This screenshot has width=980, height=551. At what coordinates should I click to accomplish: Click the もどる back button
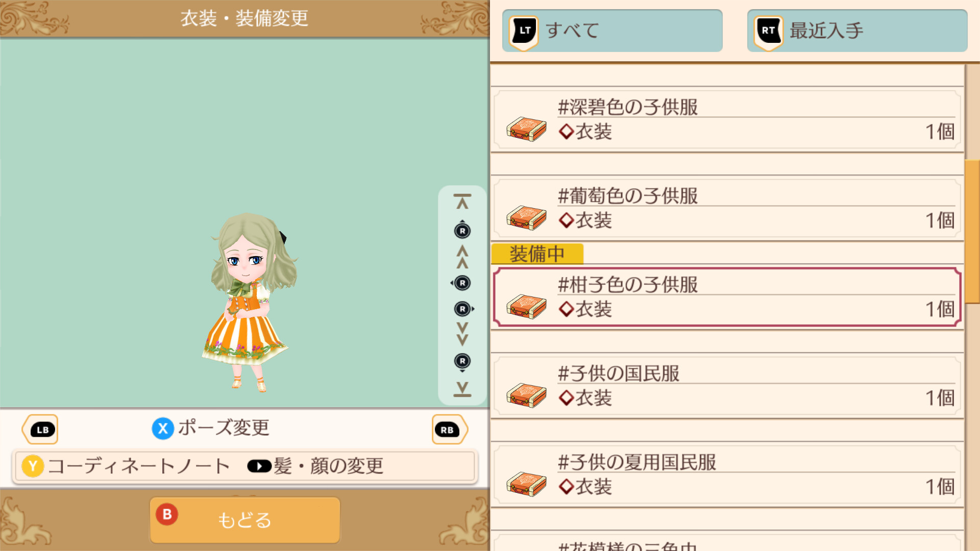[245, 520]
